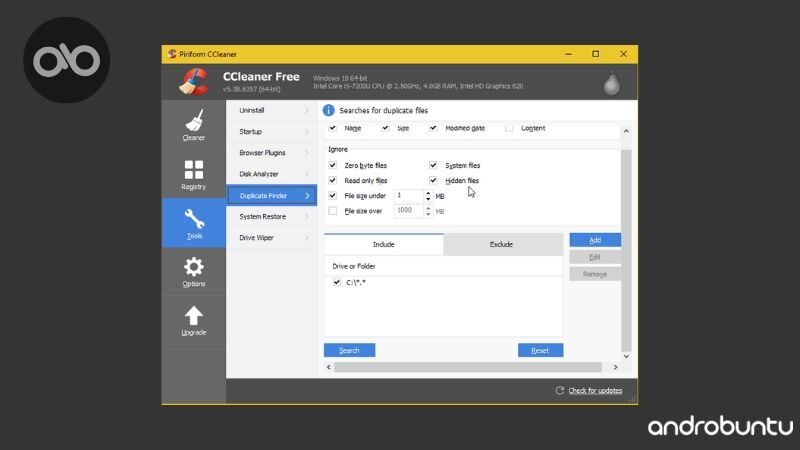The height and width of the screenshot is (450, 800).
Task: Click the Edit button
Action: click(595, 257)
